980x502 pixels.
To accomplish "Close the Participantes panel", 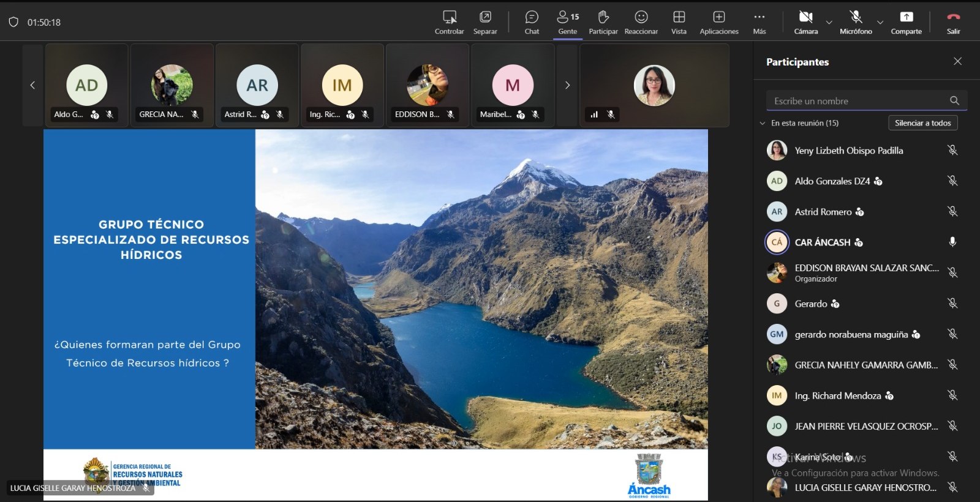I will (957, 61).
